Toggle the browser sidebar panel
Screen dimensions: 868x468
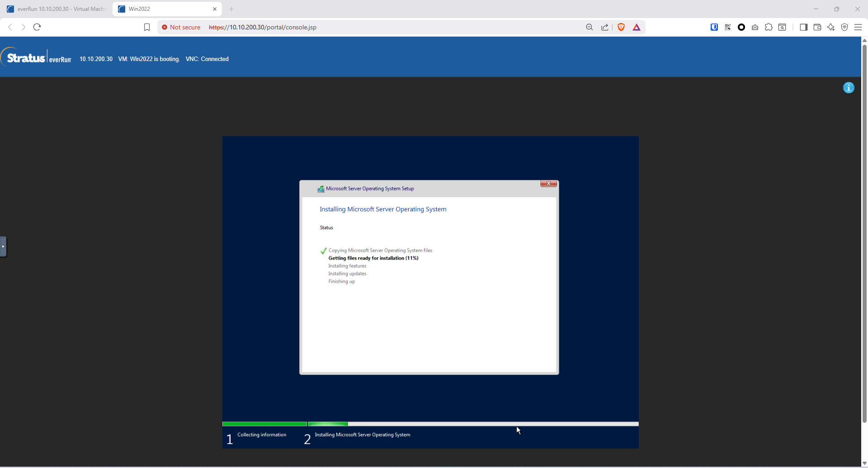pyautogui.click(x=803, y=27)
